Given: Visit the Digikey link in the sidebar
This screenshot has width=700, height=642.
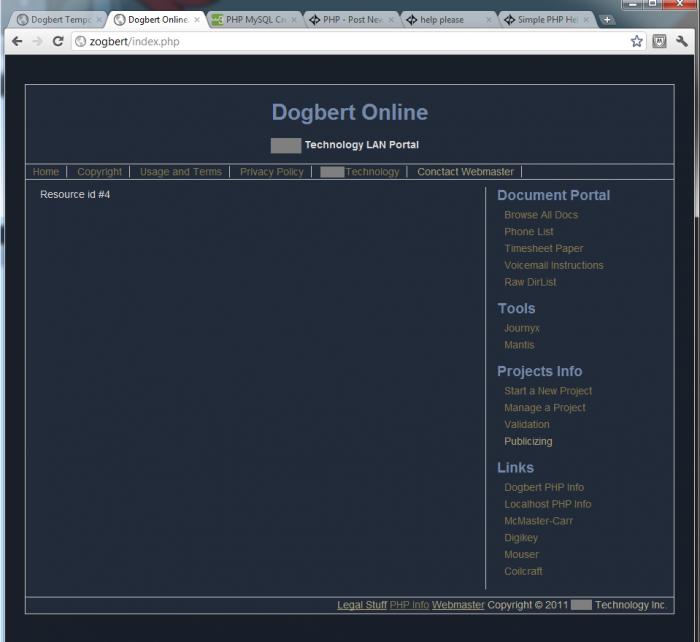Looking at the screenshot, I should (522, 538).
